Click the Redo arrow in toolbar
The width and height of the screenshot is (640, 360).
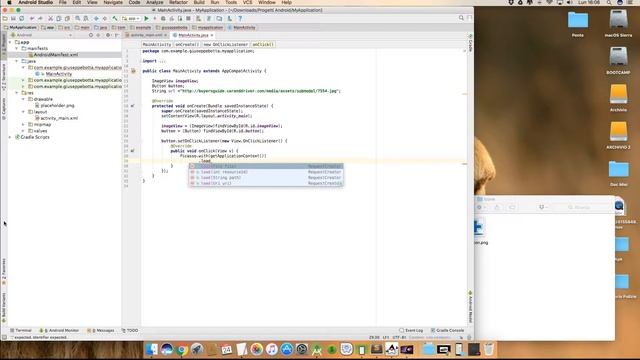pos(40,18)
